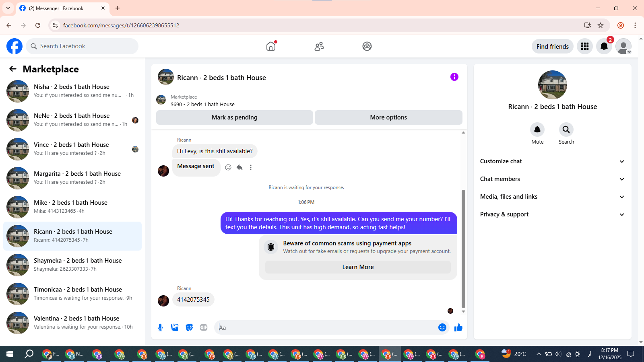Open the Friends icon in top navigation
The width and height of the screenshot is (644, 362).
coord(319,46)
